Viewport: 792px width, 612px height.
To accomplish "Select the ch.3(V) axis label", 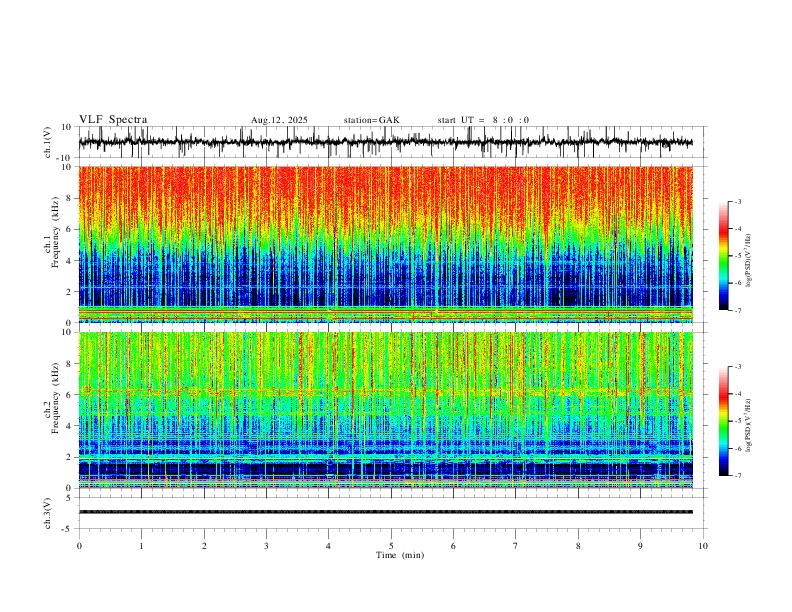I will (48, 513).
